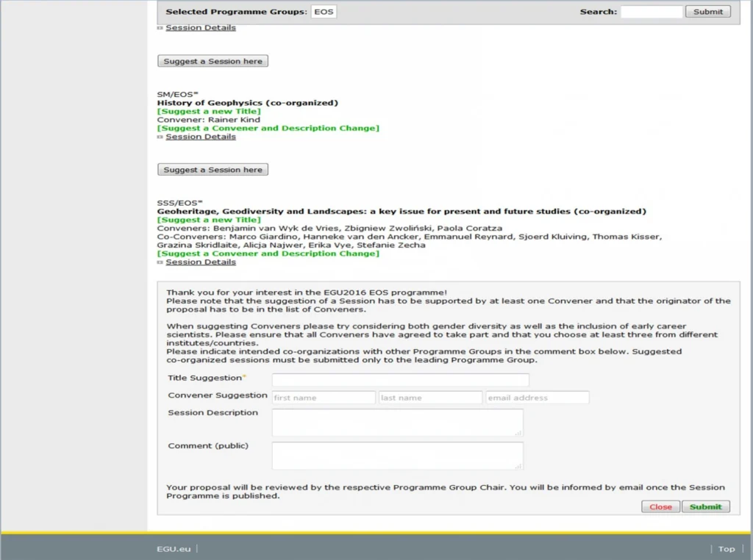This screenshot has height=560, width=753.
Task: Click expand icon beside topmost Session Details
Action: [x=160, y=29]
